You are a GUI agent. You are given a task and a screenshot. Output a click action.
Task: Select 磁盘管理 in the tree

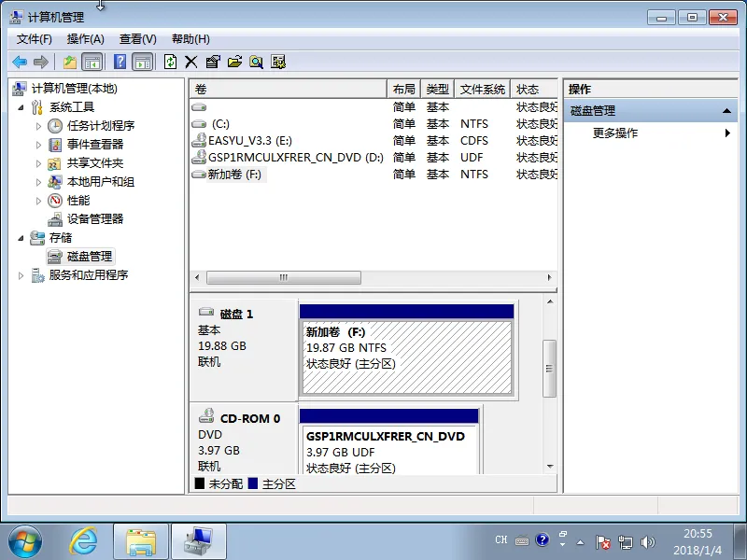click(90, 256)
